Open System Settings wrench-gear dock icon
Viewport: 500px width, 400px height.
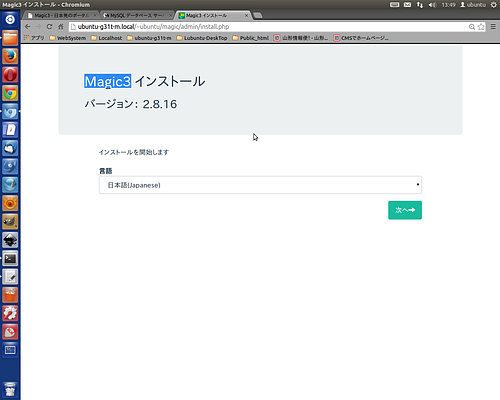(10, 313)
